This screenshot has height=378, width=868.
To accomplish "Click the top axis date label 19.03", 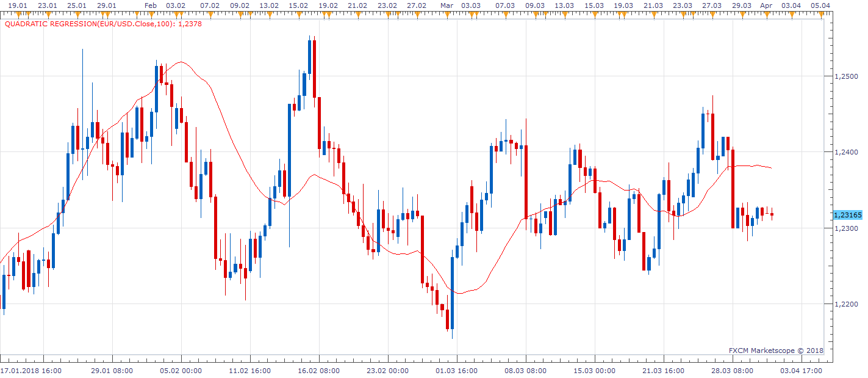I will (623, 5).
